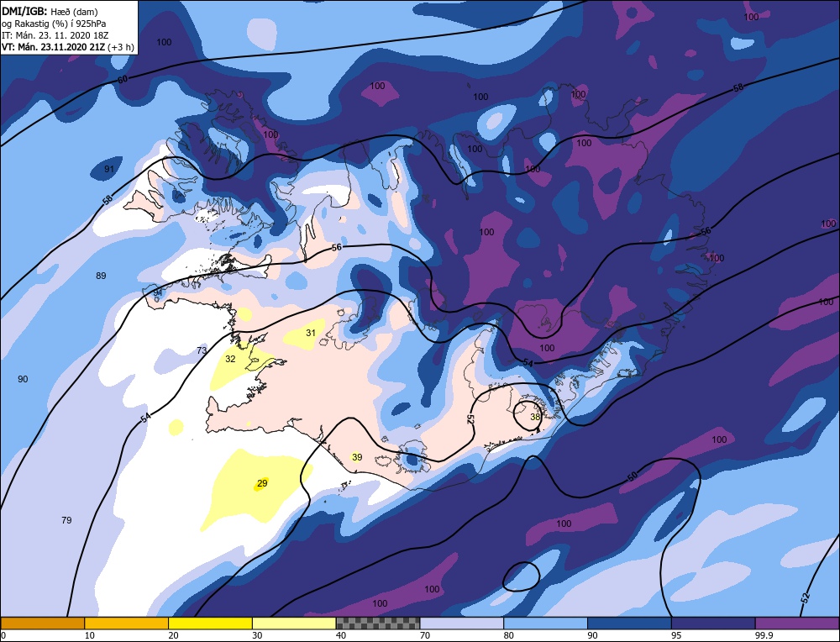Select the legend tick label 40
The width and height of the screenshot is (840, 642).
coord(341,635)
